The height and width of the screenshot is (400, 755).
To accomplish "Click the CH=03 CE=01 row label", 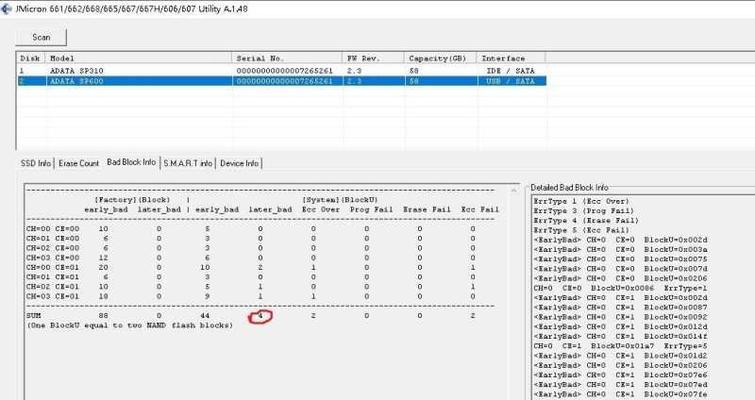I will 53,296.
